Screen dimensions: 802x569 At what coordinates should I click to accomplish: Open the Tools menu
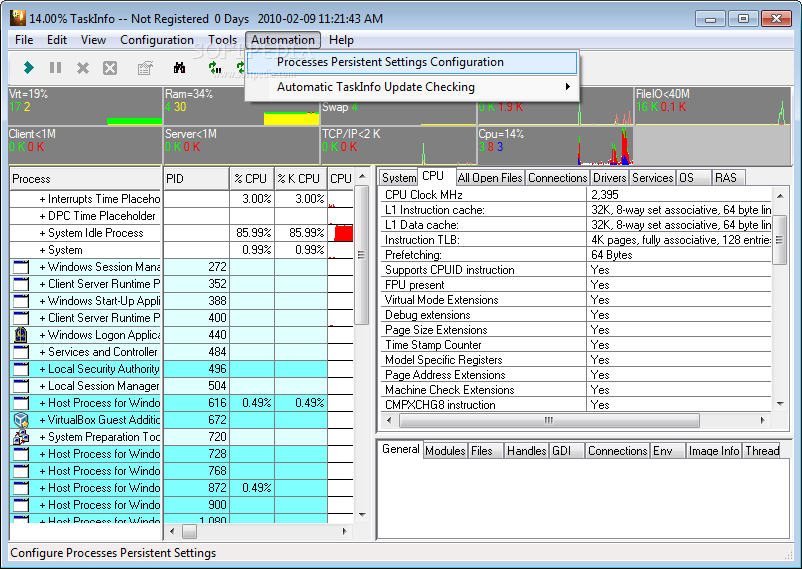(x=222, y=40)
